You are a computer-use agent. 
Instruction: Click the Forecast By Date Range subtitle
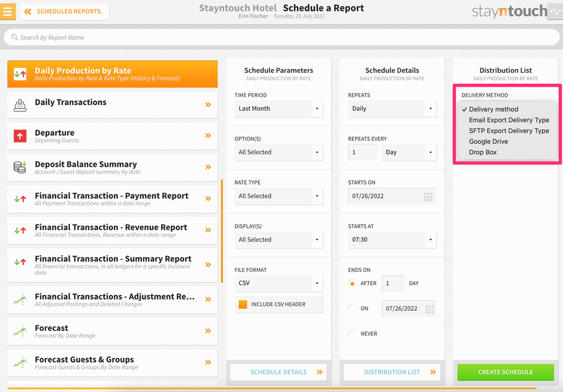pyautogui.click(x=65, y=336)
